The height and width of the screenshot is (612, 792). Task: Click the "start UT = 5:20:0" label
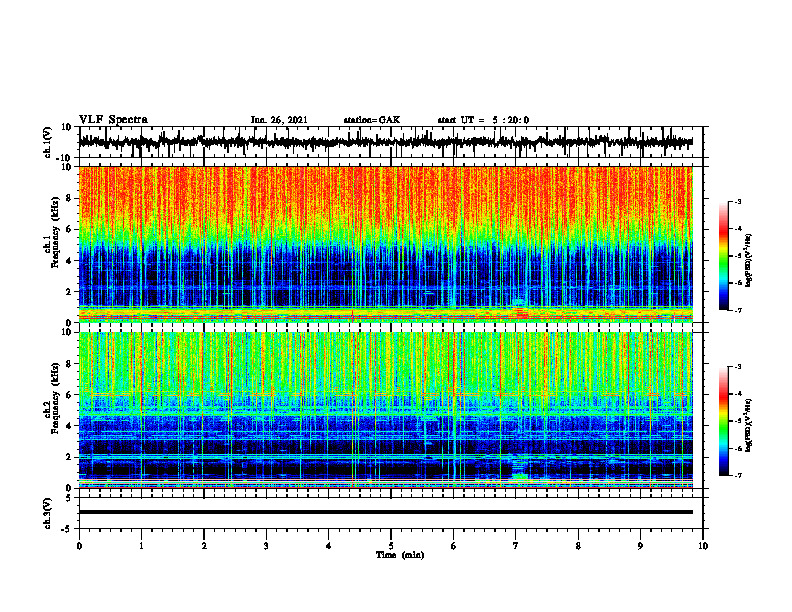click(x=483, y=120)
